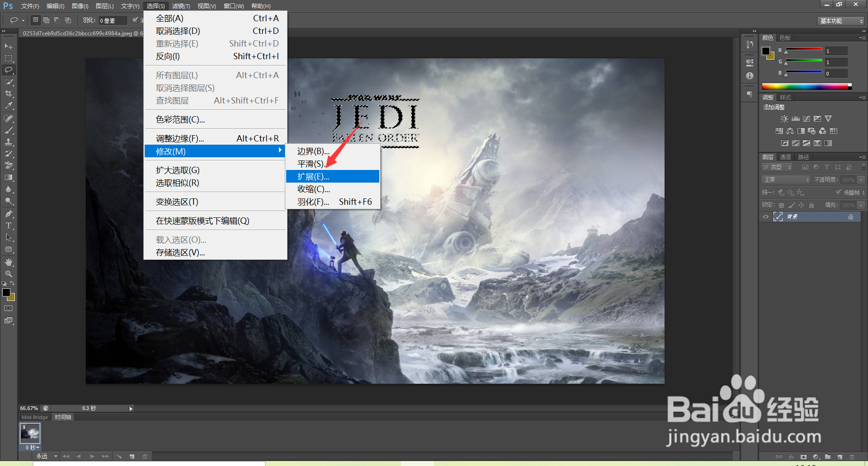868x466 pixels.
Task: Open the 类型 layer filter dropdown
Action: coord(777,167)
